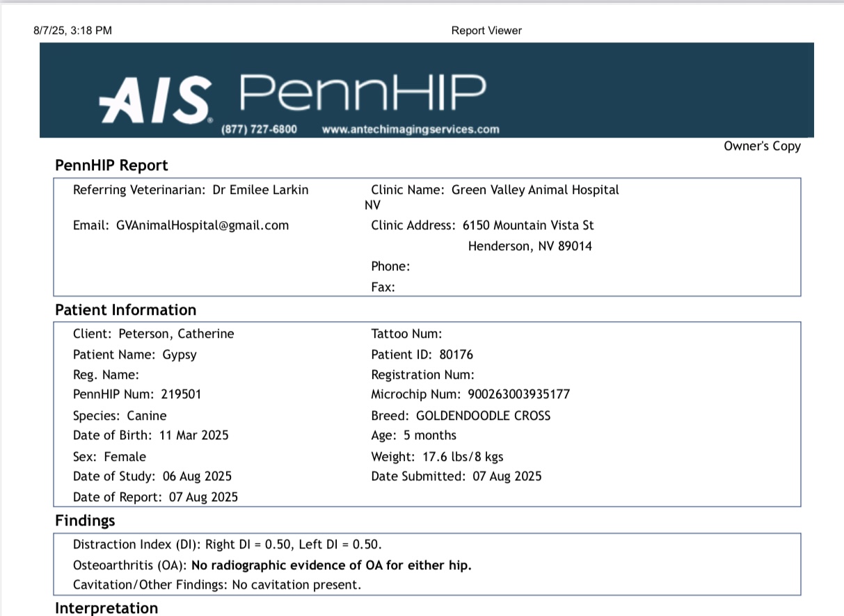
Task: Click patient ID '80176'
Action: coord(456,355)
